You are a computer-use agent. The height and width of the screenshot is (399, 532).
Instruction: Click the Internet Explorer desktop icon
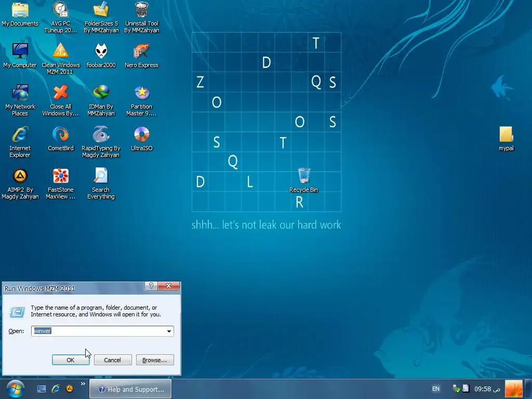(x=20, y=142)
